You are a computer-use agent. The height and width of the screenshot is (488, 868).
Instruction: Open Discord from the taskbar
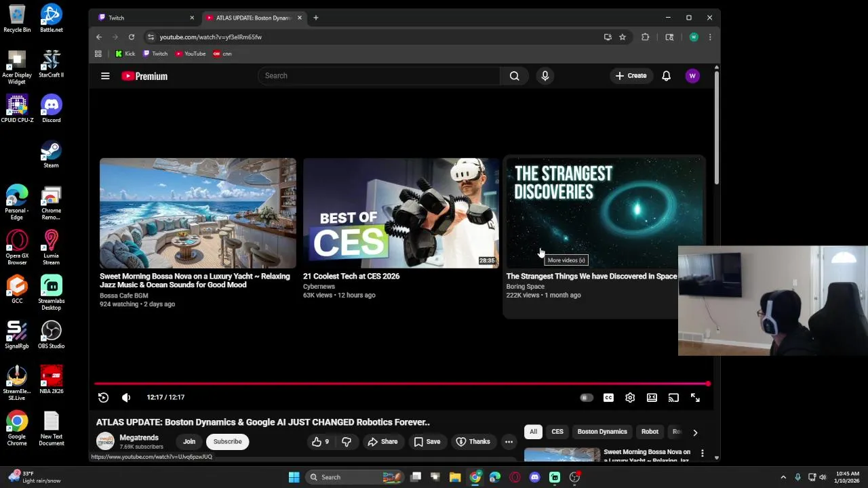click(534, 477)
